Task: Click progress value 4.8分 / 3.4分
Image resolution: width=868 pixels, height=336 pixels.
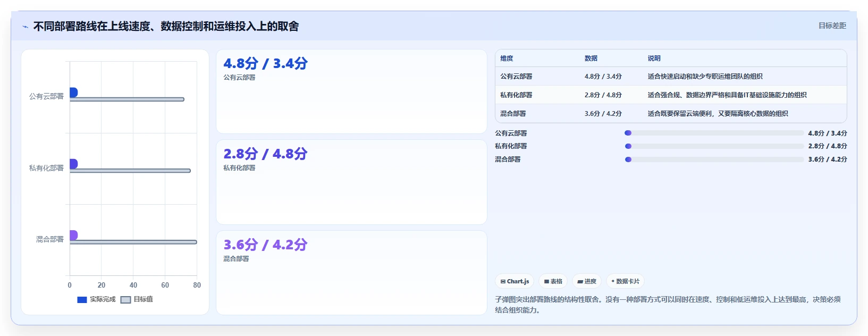Action: tap(828, 133)
